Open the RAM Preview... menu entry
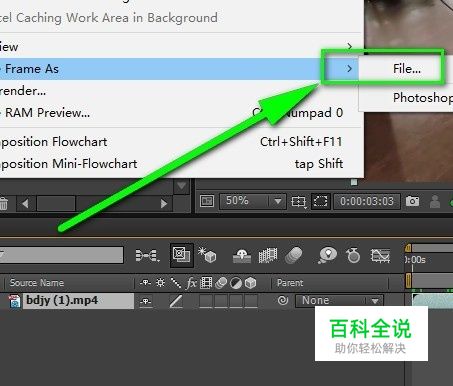The width and height of the screenshot is (453, 386). (x=180, y=113)
